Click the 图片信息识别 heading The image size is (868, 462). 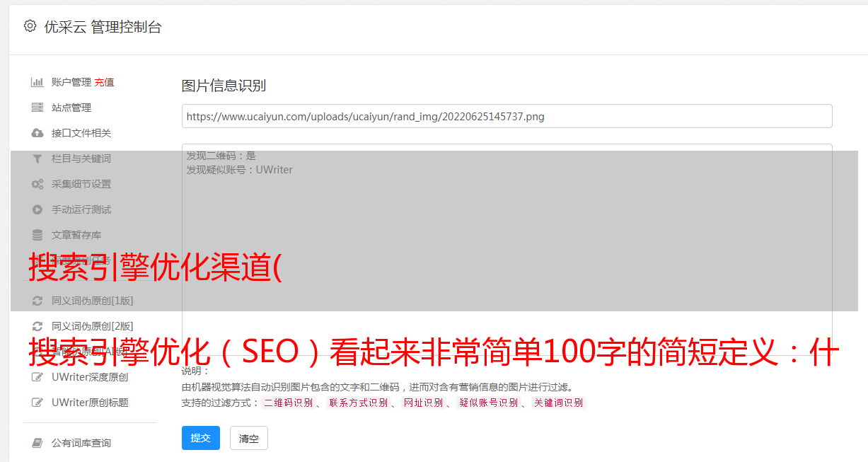coord(224,86)
